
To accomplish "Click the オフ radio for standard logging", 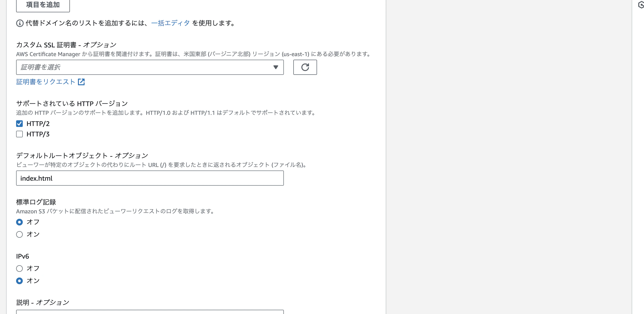I will pyautogui.click(x=19, y=222).
